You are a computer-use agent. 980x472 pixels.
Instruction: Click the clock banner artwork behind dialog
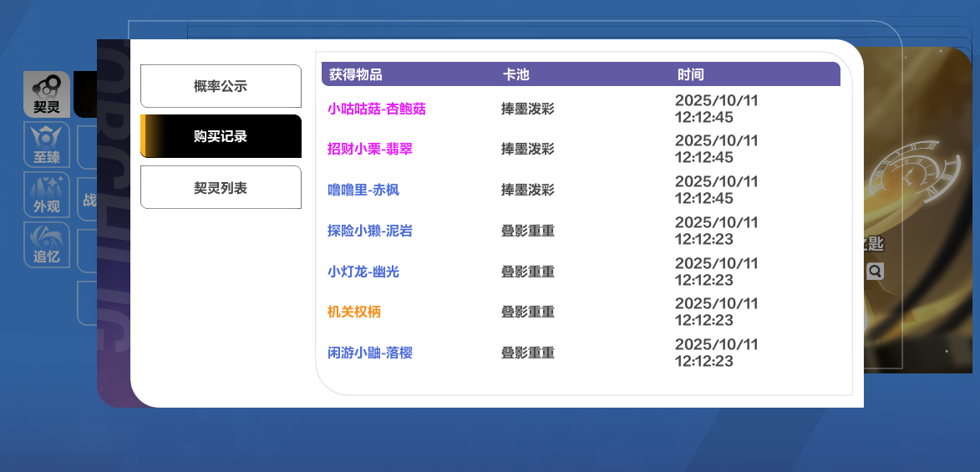point(917,210)
